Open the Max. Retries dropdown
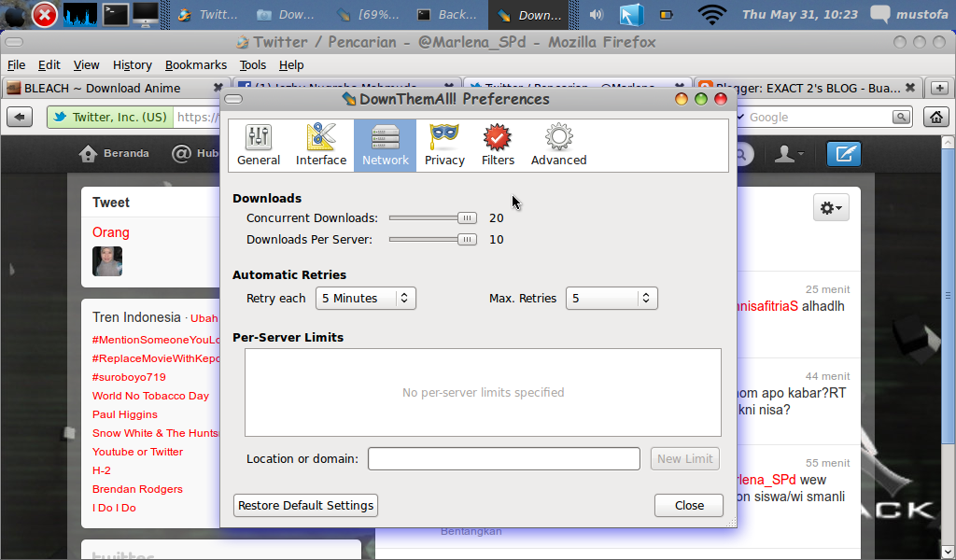956x560 pixels. pos(612,298)
